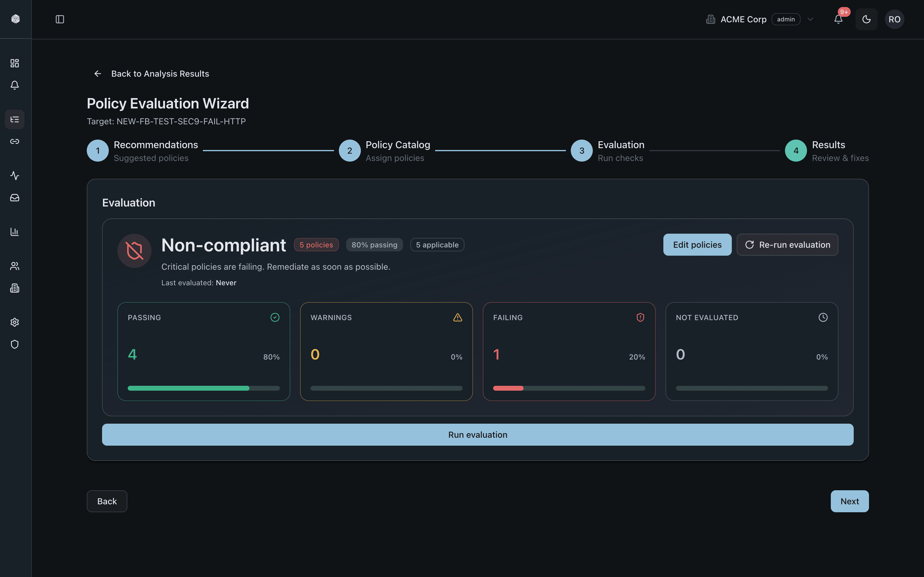Viewport: 924px width, 577px height.
Task: Check notifications with the 9+ badge
Action: click(x=838, y=19)
